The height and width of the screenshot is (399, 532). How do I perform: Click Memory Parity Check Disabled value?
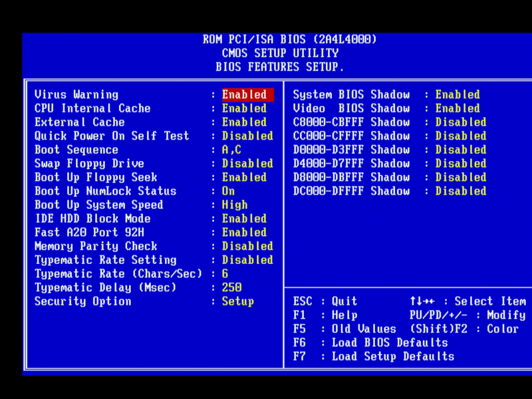coord(247,246)
